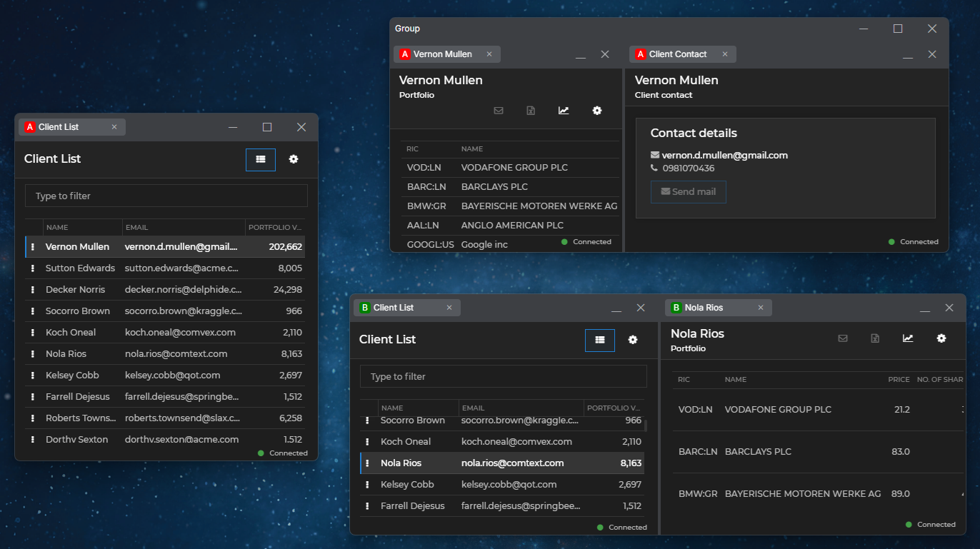Open settings gear in Vernon Mullen's portfolio header
Image resolution: width=980 pixels, height=549 pixels.
596,111
